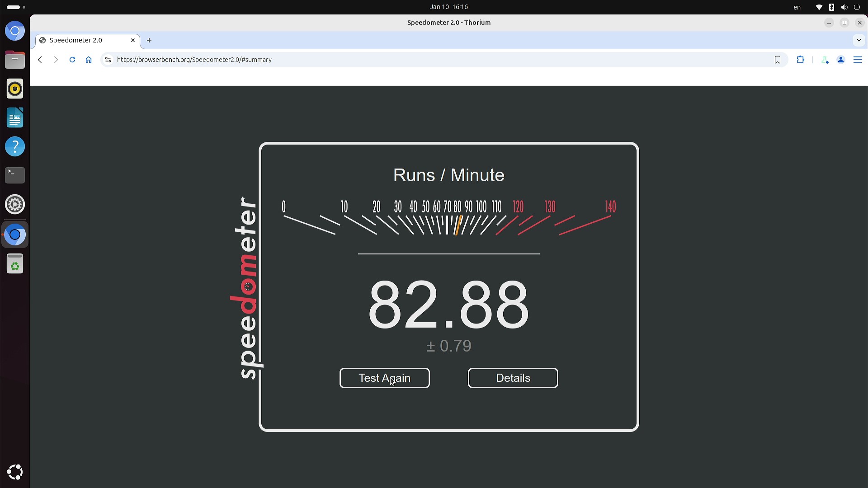Expand the tab search dropdown arrow
This screenshot has height=488, width=868.
[859, 40]
